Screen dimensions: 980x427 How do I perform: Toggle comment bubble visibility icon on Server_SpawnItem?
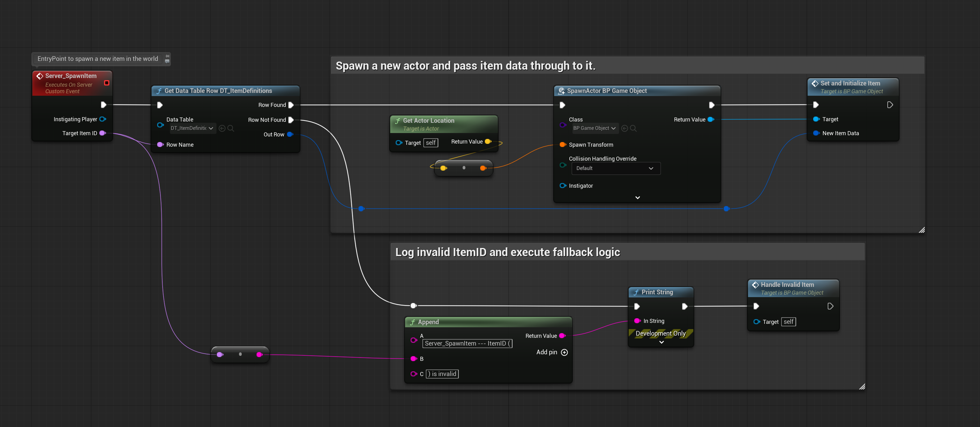point(167,61)
